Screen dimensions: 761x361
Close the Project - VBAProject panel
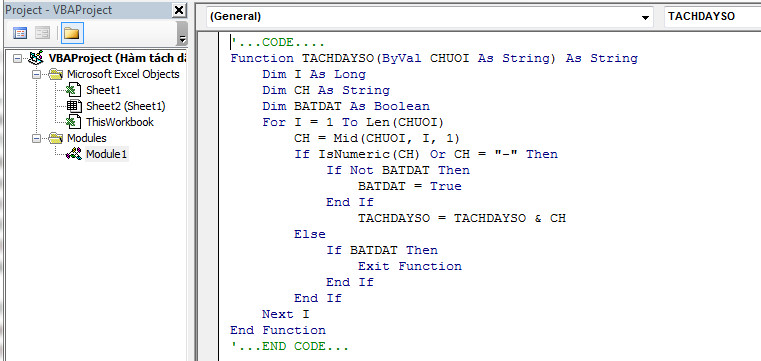point(179,10)
